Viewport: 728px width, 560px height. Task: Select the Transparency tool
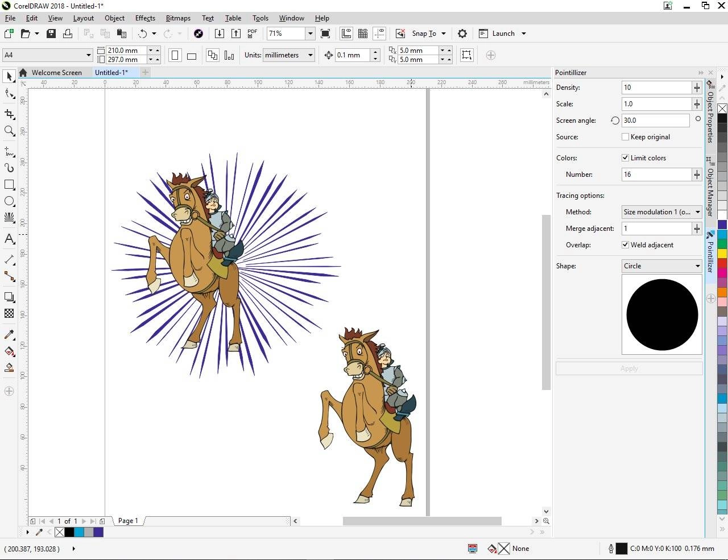click(9, 313)
